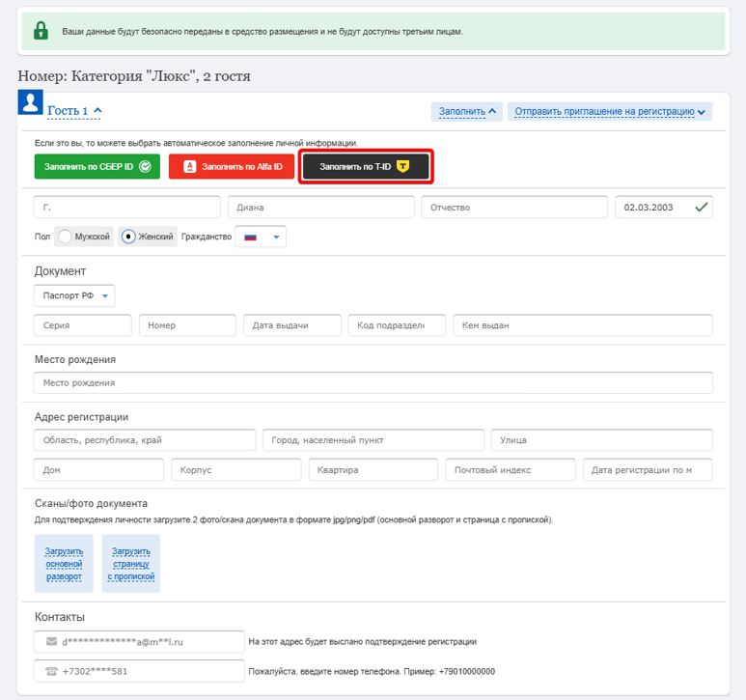Click the green checkmark beside birth date

click(702, 207)
